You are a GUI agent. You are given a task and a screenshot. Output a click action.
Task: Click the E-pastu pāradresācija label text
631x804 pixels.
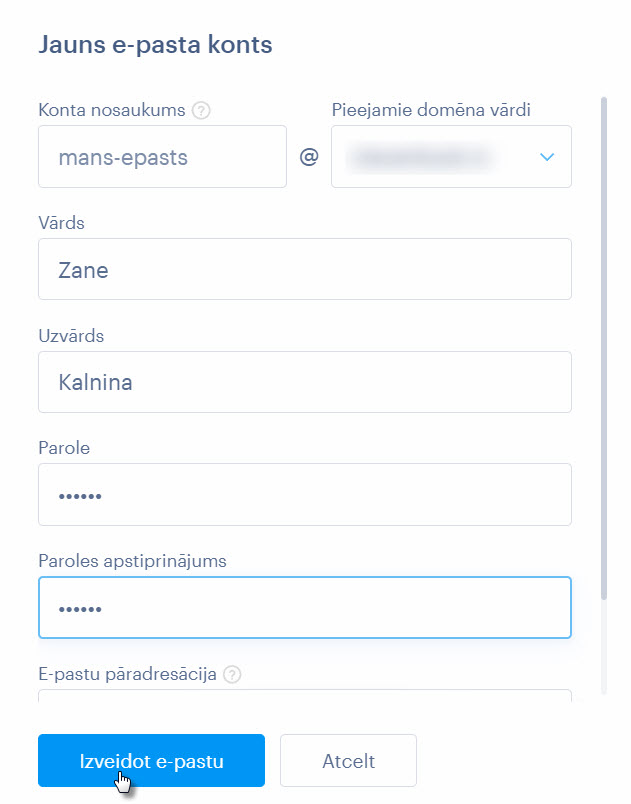[x=128, y=674]
